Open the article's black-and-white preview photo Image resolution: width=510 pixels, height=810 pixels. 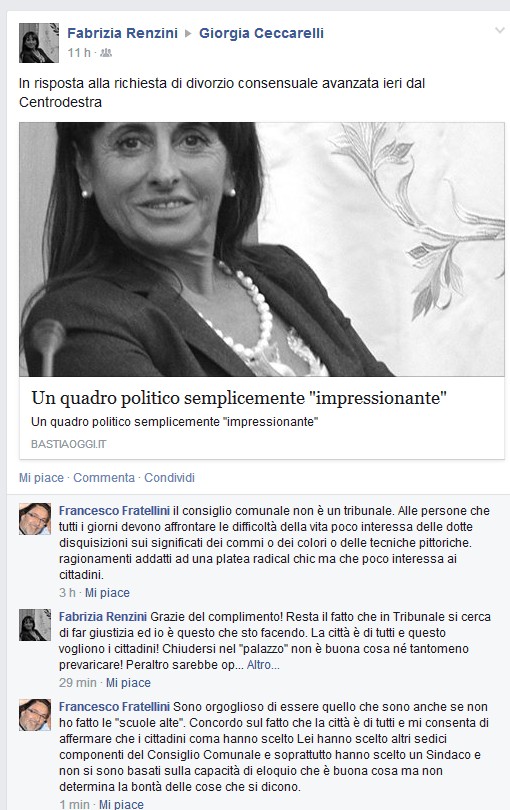pyautogui.click(x=262, y=249)
